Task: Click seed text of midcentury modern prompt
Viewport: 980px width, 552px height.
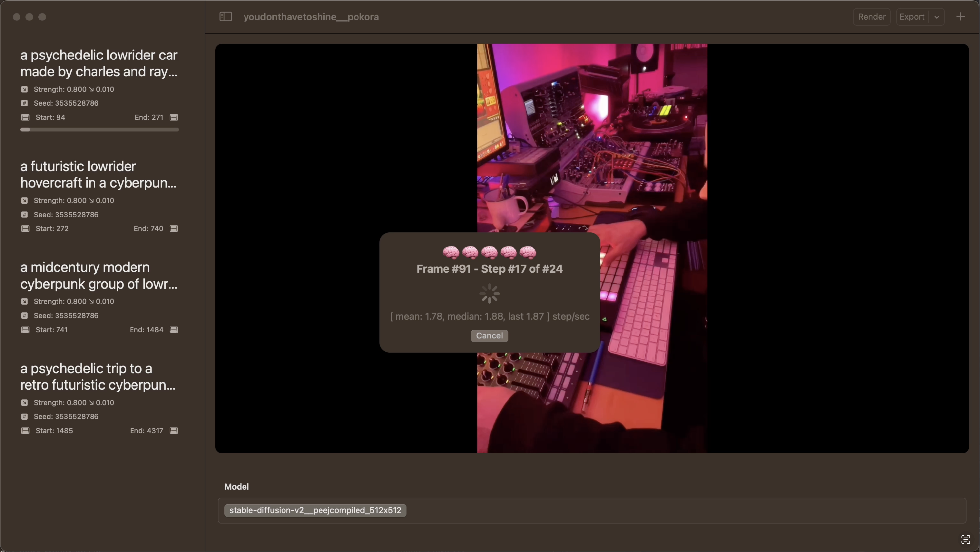Action: coord(66,316)
